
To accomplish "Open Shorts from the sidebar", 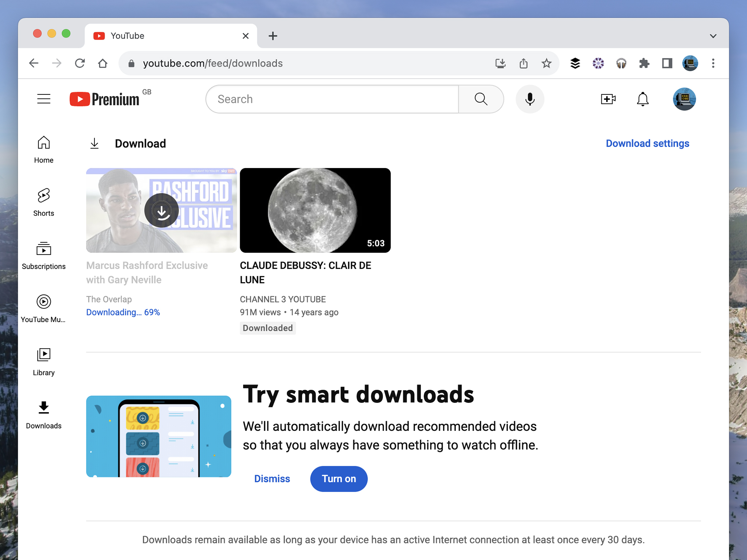I will [x=43, y=202].
